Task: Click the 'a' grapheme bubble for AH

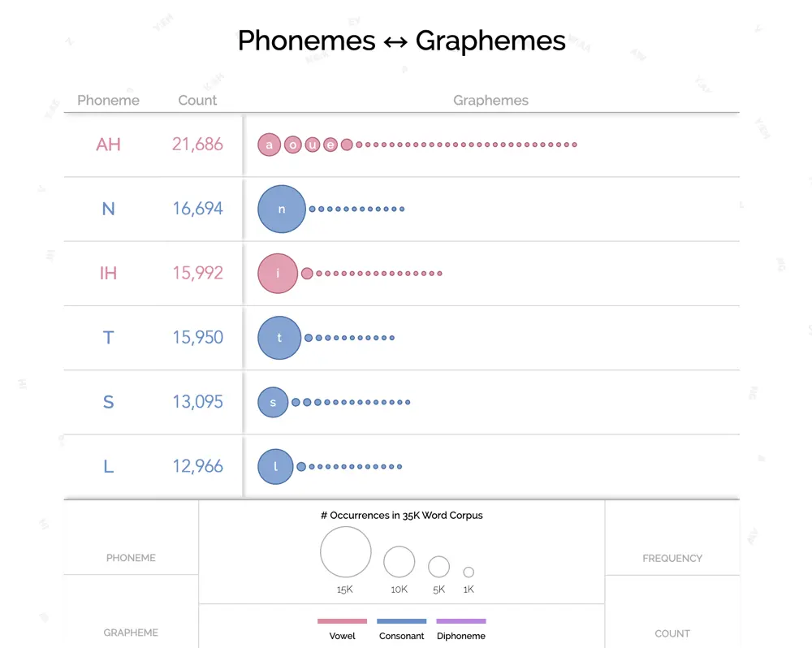Action: pos(270,145)
